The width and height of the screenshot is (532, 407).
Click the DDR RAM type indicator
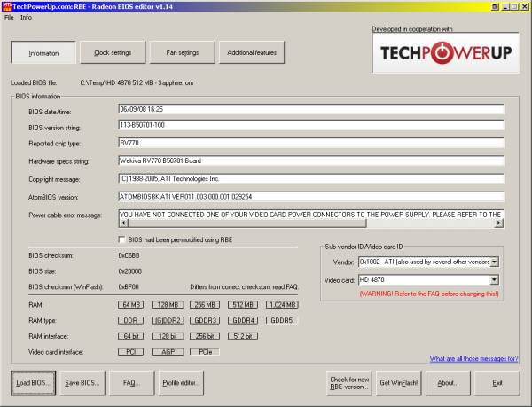pyautogui.click(x=131, y=320)
